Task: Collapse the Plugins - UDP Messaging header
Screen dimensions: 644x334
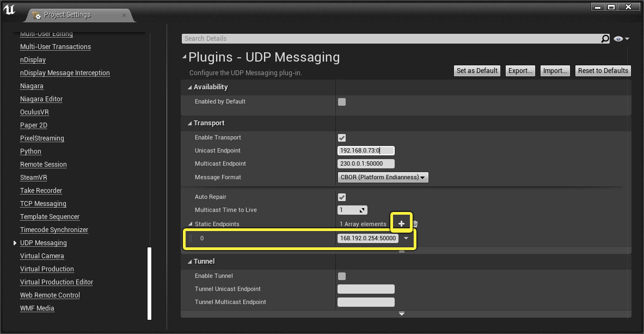Action: click(x=185, y=57)
